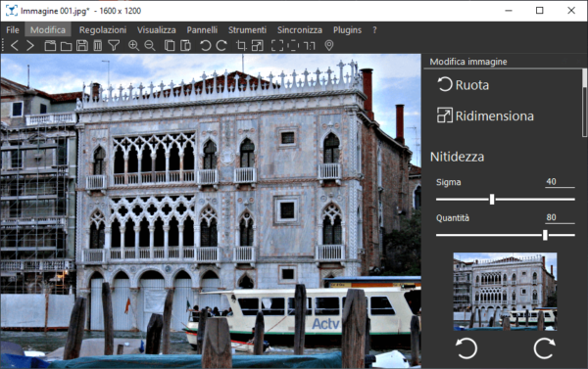The height and width of the screenshot is (369, 588).
Task: Click the Sigma value field 40
Action: [x=560, y=182]
